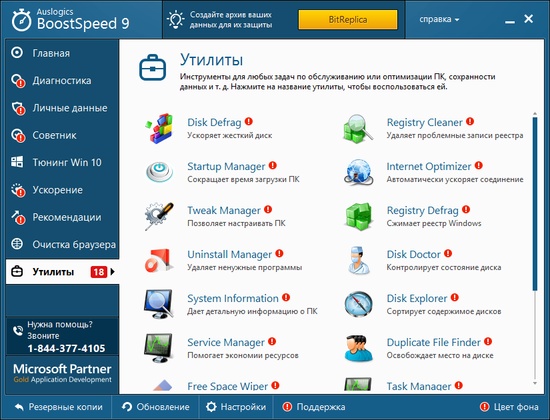The height and width of the screenshot is (420, 550).
Task: Open Настройки in the bottom bar
Action: point(236,407)
